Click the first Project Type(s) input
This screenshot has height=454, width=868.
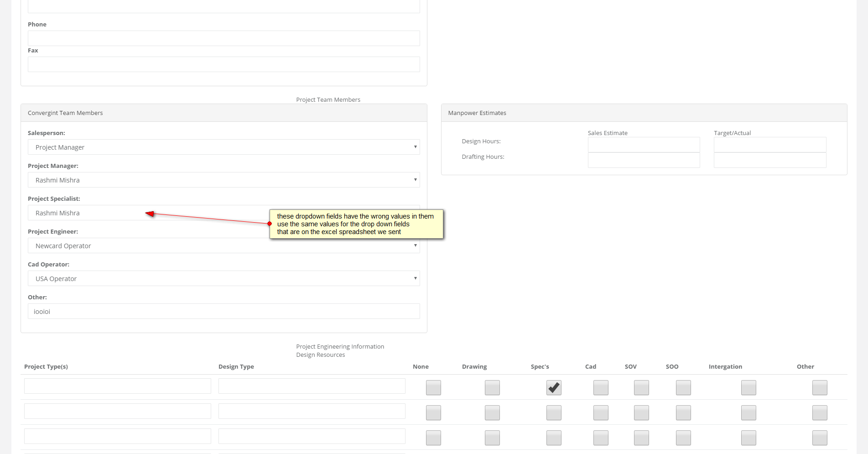coord(118,386)
